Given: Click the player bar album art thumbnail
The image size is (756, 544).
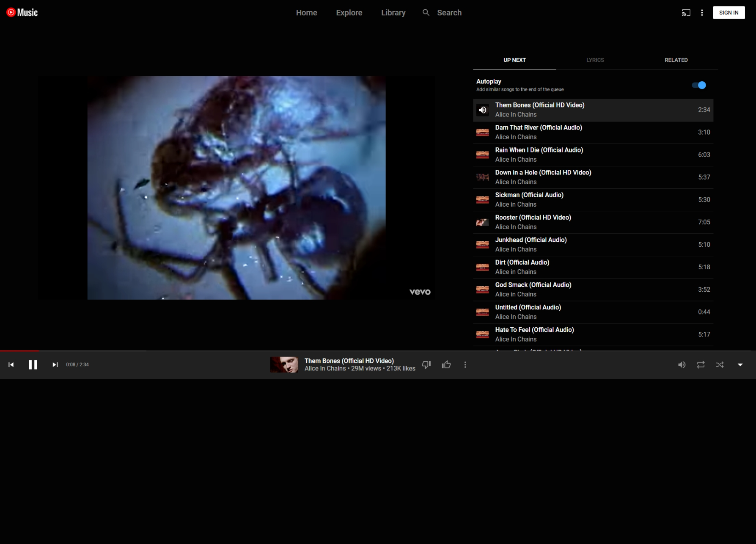Looking at the screenshot, I should 284,365.
